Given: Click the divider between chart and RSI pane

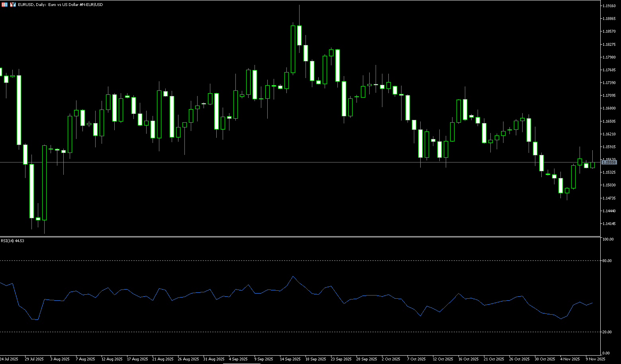Looking at the screenshot, I should click(x=299, y=237).
